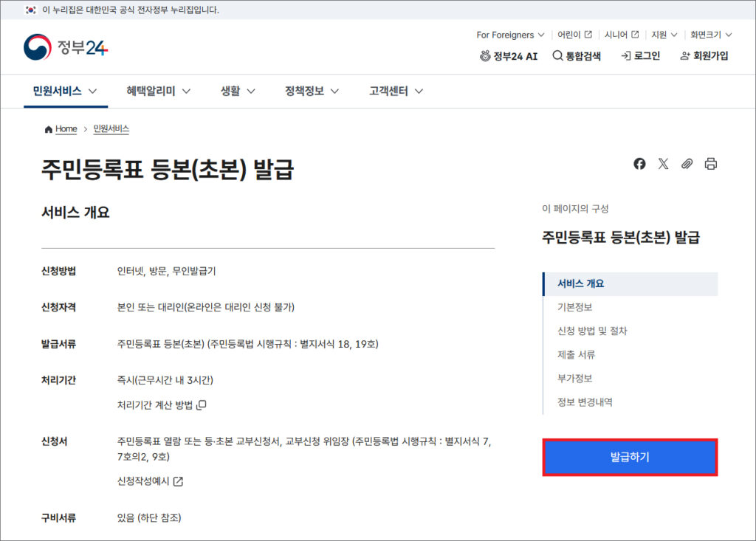Jump to 제출 서류 section
756x541 pixels.
pos(576,355)
